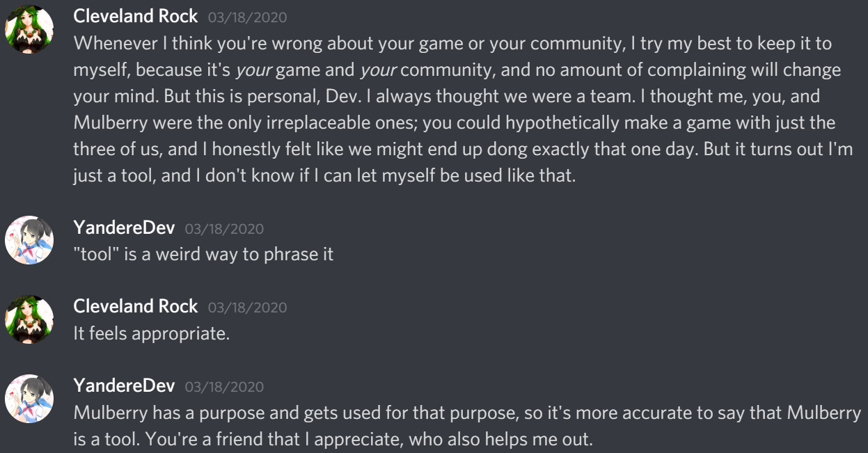Click the timestamp on YandereDev's last message
868x453 pixels.
[x=224, y=386]
